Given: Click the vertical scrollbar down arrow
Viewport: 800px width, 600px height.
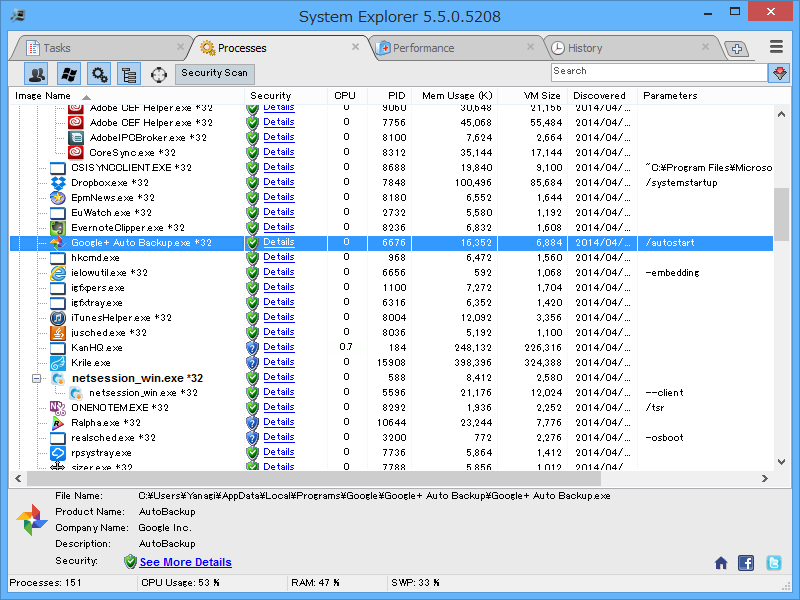Looking at the screenshot, I should (x=781, y=463).
